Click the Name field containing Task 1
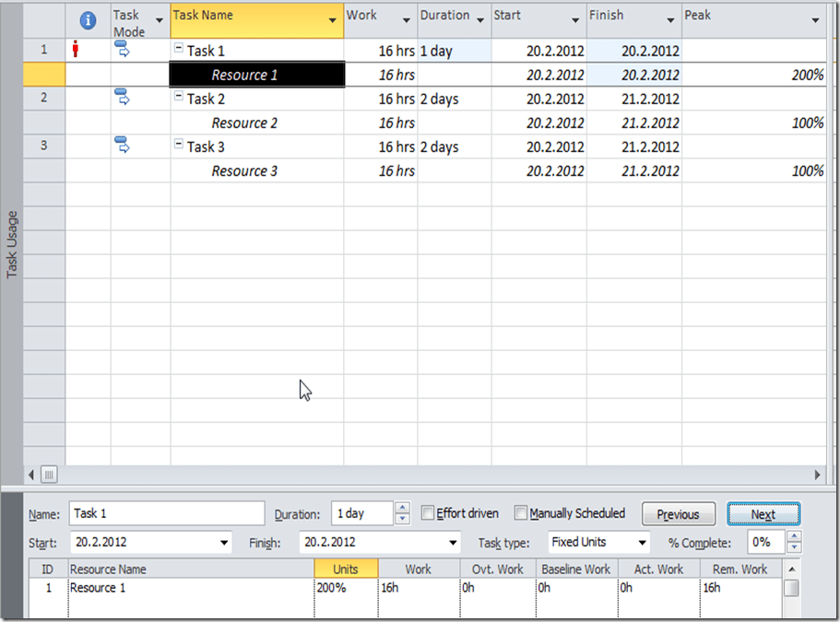This screenshot has height=622, width=840. click(153, 514)
